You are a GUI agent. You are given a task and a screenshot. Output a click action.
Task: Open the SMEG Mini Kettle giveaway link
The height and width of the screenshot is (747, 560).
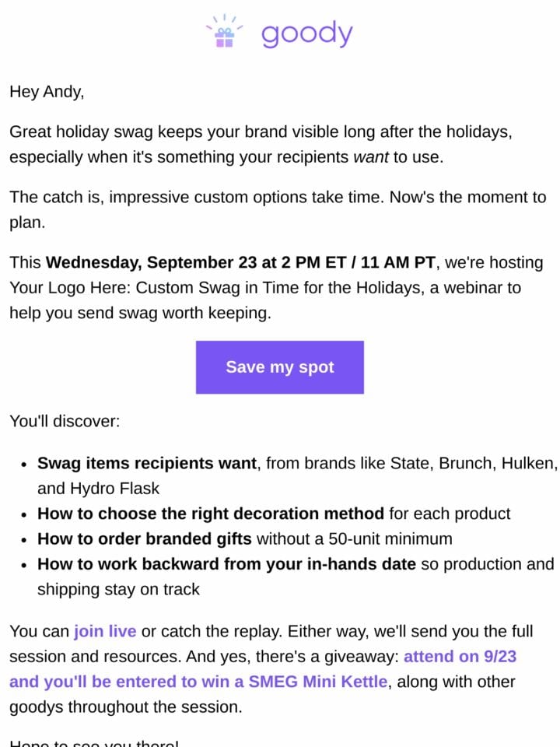click(262, 669)
